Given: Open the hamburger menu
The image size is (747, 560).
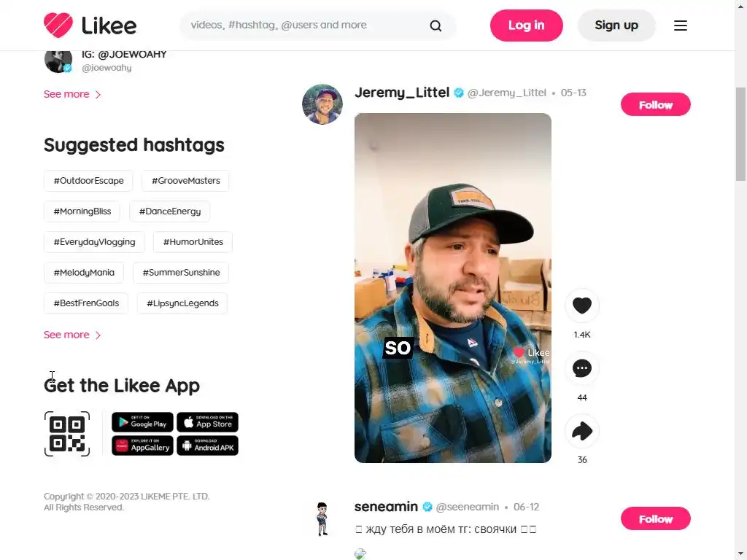Looking at the screenshot, I should [681, 26].
